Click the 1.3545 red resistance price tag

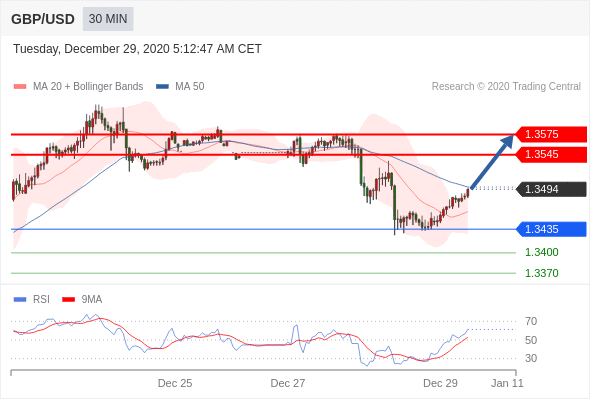[551, 154]
